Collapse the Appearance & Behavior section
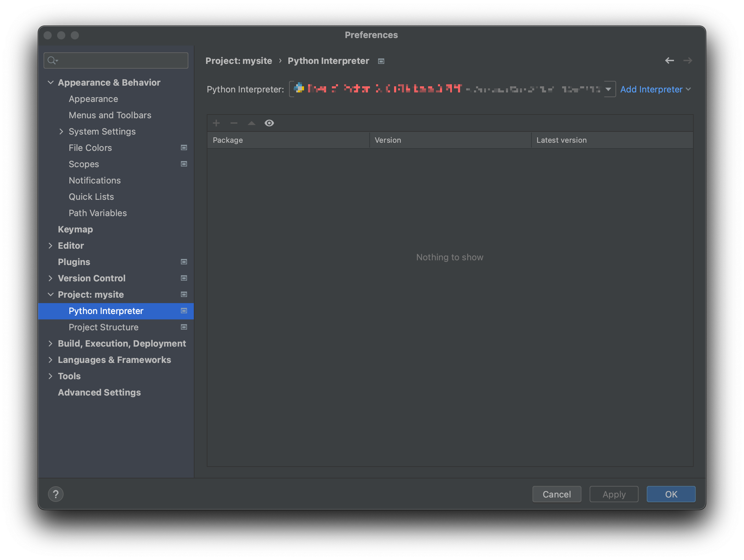Image resolution: width=744 pixels, height=560 pixels. (51, 83)
